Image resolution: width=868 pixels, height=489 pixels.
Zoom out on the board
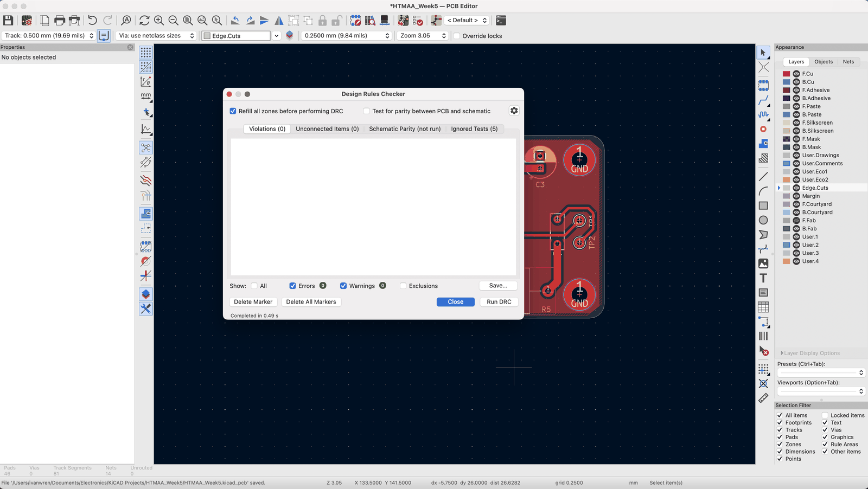pyautogui.click(x=174, y=21)
